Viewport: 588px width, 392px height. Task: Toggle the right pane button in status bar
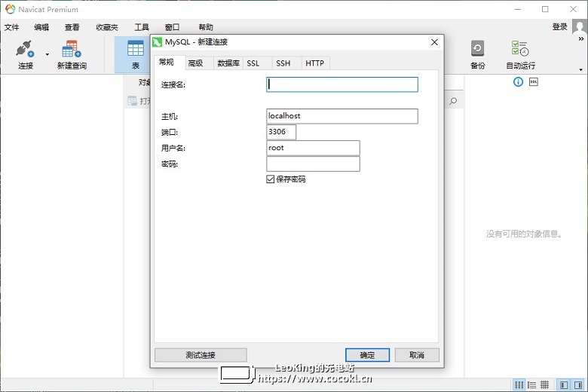click(578, 385)
